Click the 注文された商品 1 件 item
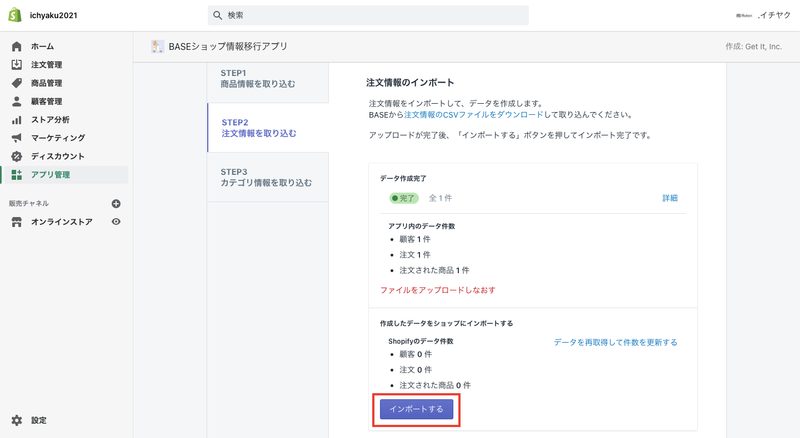The width and height of the screenshot is (800, 438). (434, 270)
